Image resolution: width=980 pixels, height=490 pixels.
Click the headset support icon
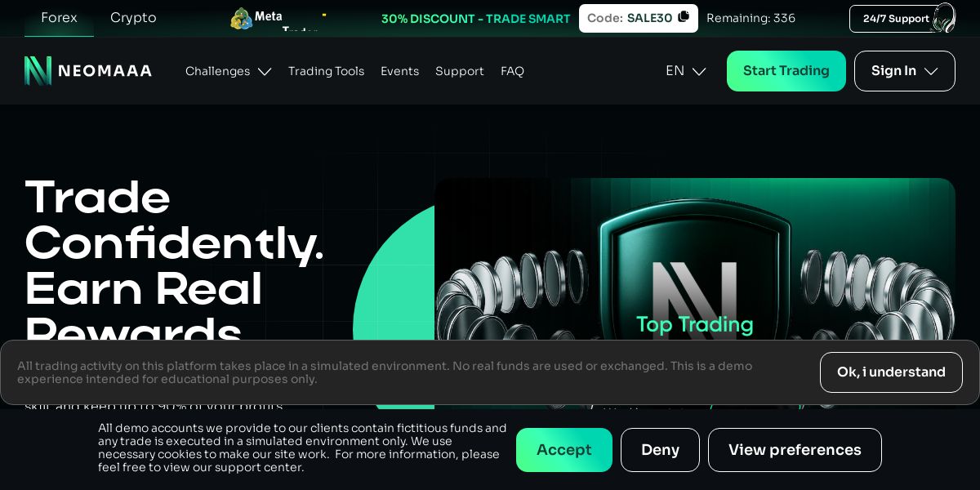coord(943,18)
